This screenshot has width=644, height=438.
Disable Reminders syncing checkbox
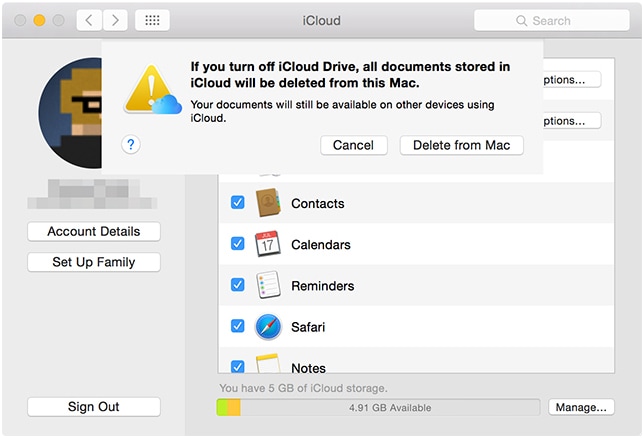238,285
